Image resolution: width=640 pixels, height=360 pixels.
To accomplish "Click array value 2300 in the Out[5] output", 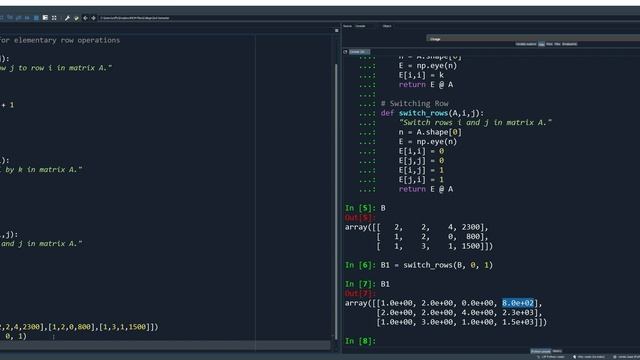I will point(471,227).
